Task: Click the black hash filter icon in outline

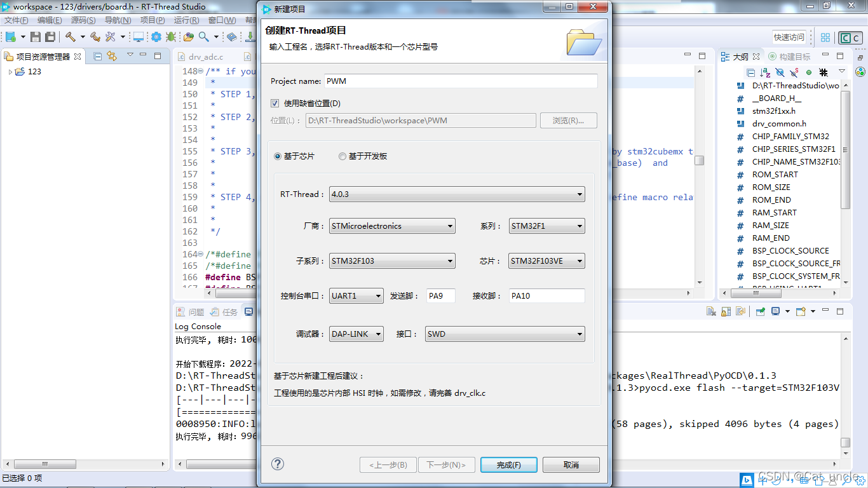Action: click(824, 72)
